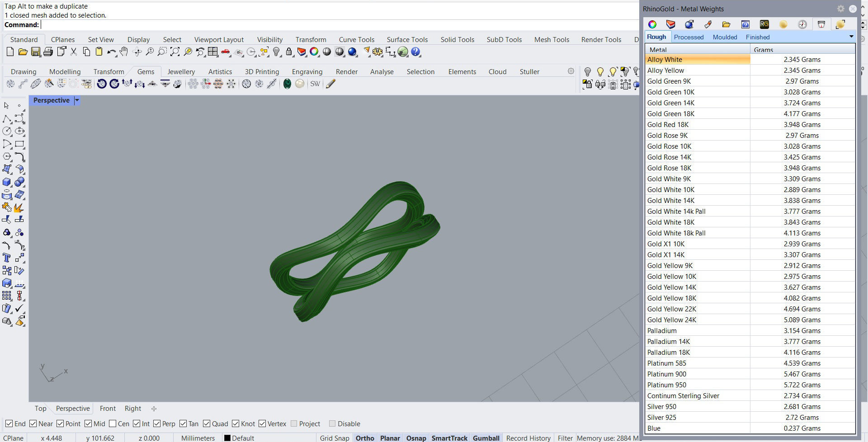Click the Record History button
The image size is (868, 442).
click(x=528, y=438)
